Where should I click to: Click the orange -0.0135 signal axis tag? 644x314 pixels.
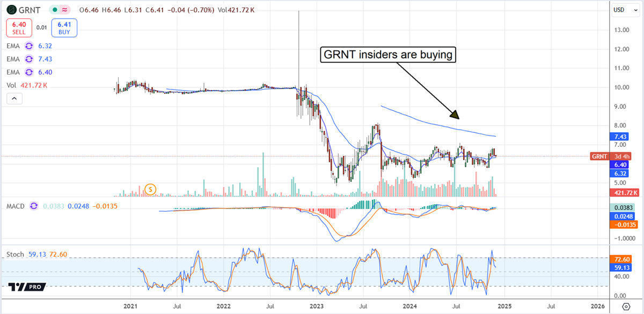point(623,225)
